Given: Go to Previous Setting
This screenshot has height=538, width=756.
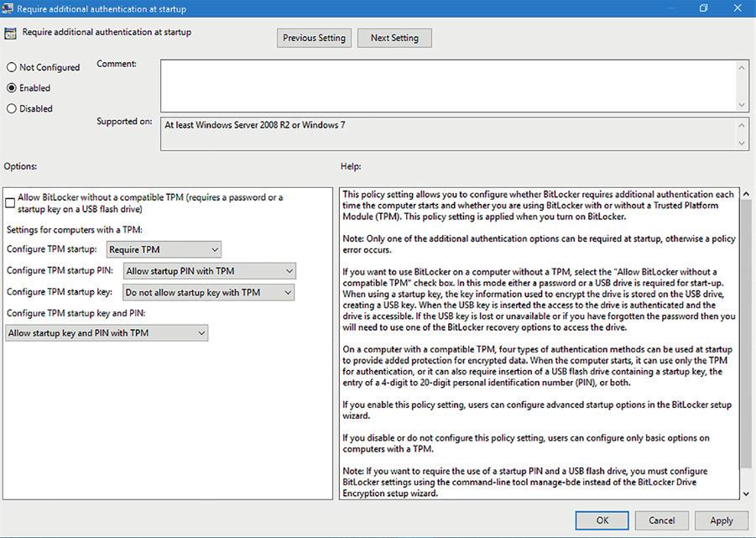Looking at the screenshot, I should pyautogui.click(x=314, y=38).
